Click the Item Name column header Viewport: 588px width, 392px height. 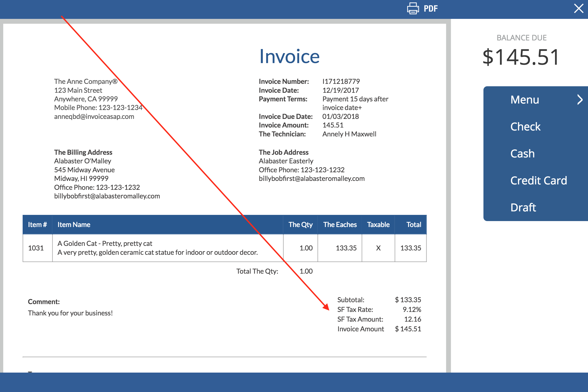[74, 225]
